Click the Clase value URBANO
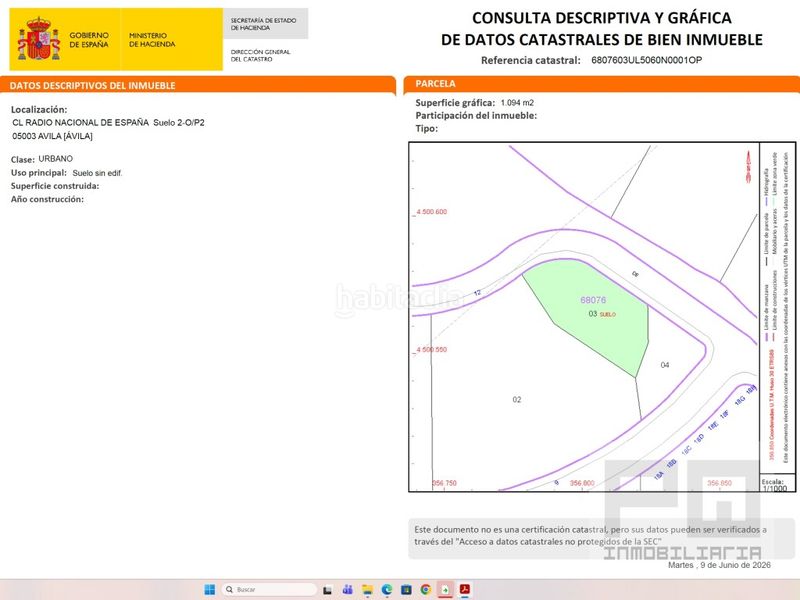The image size is (800, 600). (56, 159)
